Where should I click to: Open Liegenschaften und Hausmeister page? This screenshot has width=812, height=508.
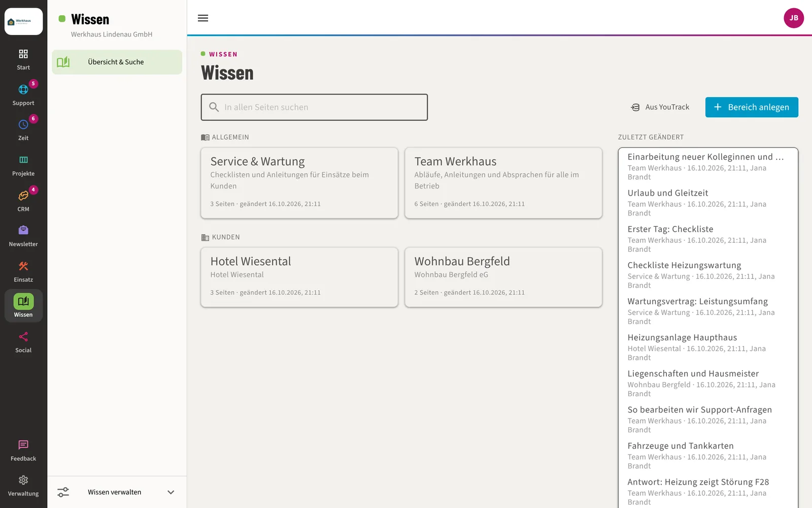pos(708,383)
